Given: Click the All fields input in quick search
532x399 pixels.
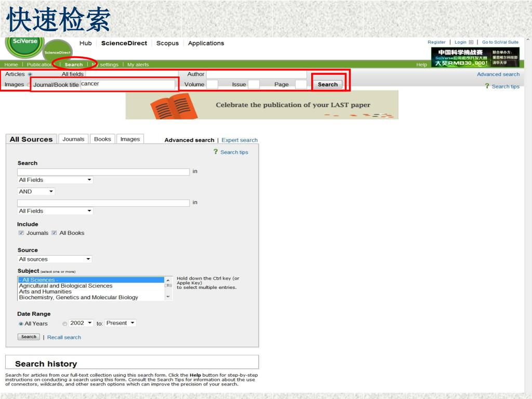Looking at the screenshot, I should click(131, 74).
